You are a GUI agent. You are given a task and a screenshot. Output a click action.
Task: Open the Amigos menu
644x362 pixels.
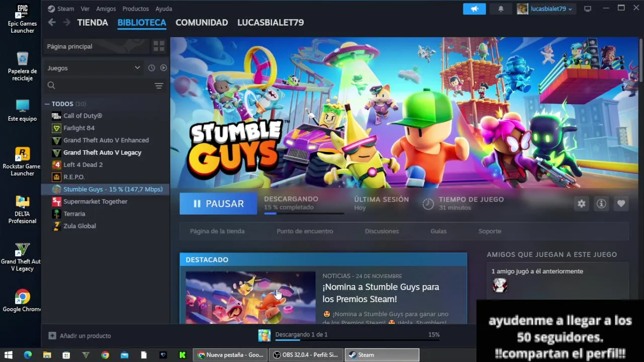click(106, 9)
